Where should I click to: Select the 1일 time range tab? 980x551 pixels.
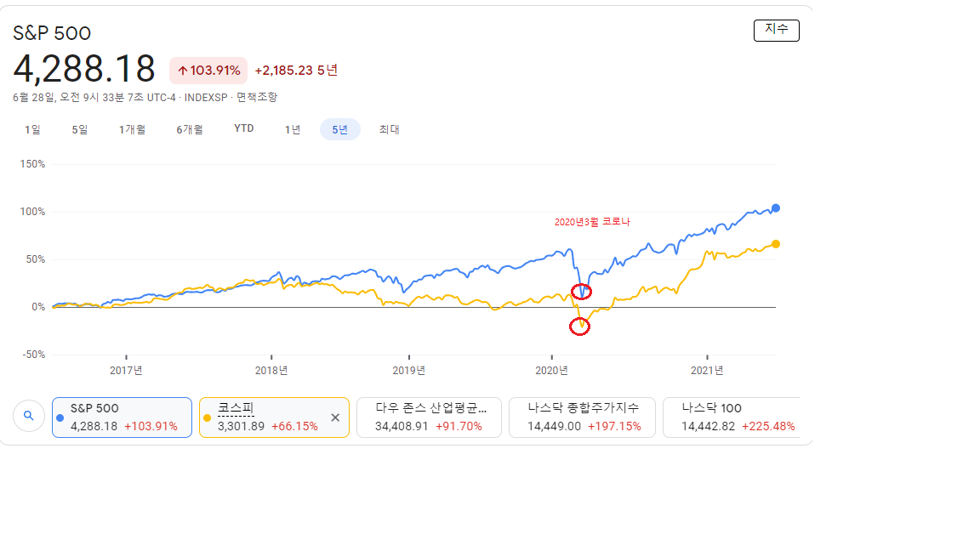tap(32, 129)
